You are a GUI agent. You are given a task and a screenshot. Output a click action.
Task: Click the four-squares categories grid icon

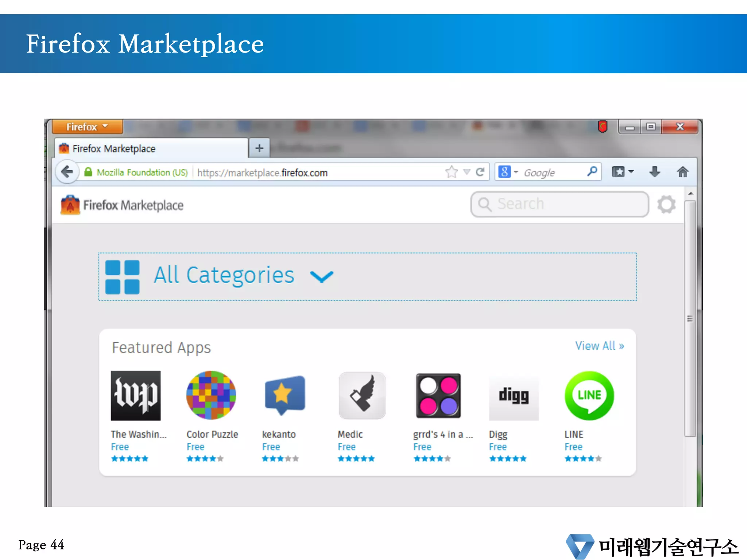click(x=122, y=277)
